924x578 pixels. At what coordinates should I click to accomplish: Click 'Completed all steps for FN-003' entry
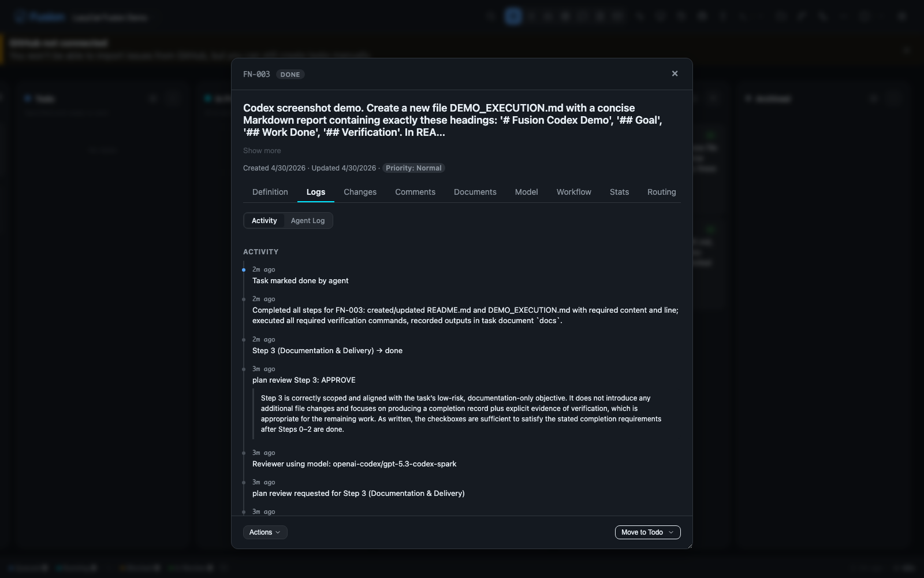coord(465,315)
